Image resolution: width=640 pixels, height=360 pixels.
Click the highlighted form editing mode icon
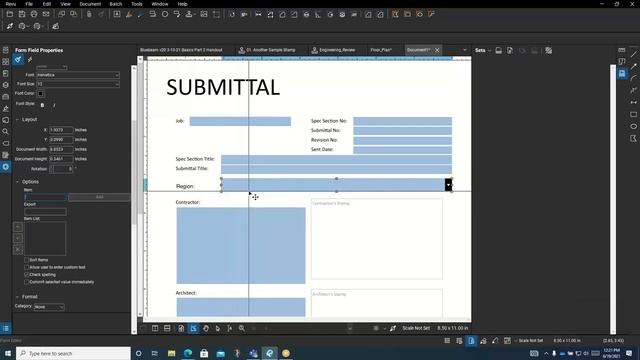(x=193, y=328)
